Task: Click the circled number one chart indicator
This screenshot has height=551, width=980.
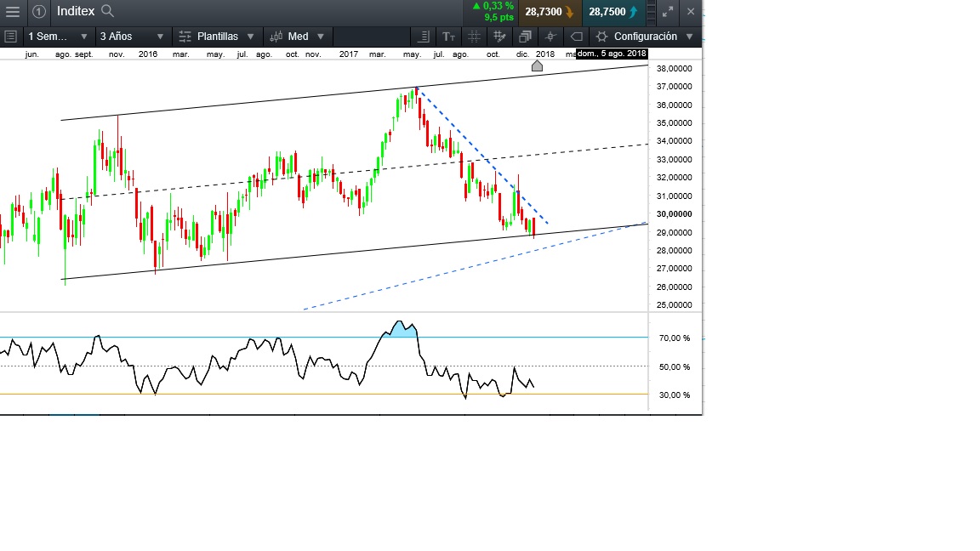Action: click(39, 11)
